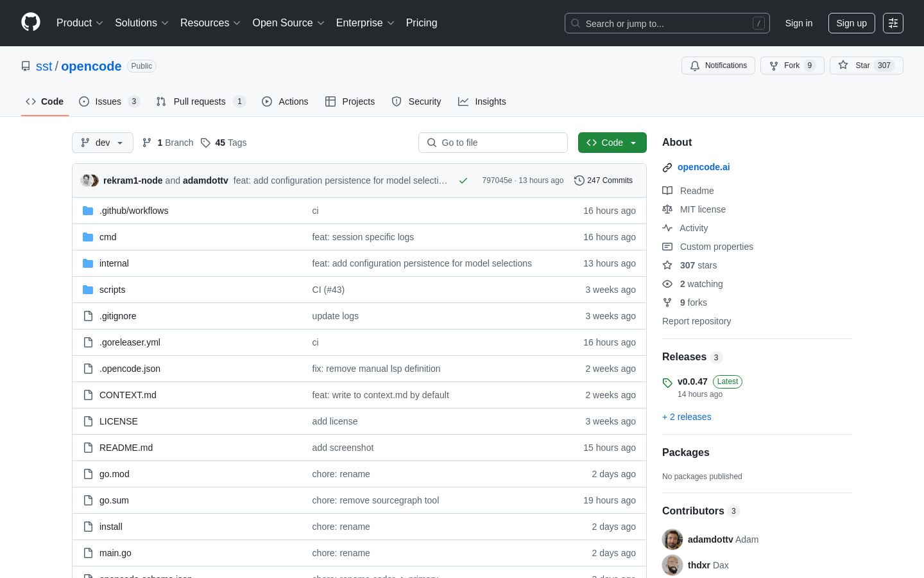Click thdxr's avatar in Contributors
This screenshot has width=924, height=578.
pyautogui.click(x=672, y=565)
